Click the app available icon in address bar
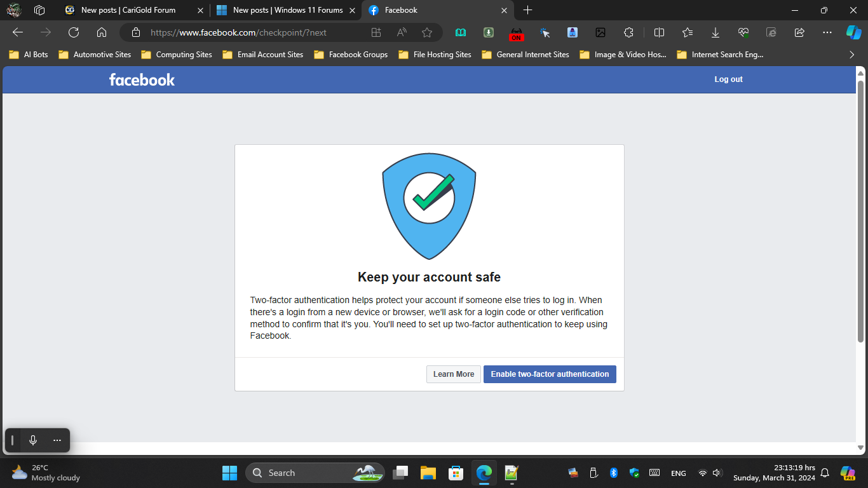 (x=376, y=32)
